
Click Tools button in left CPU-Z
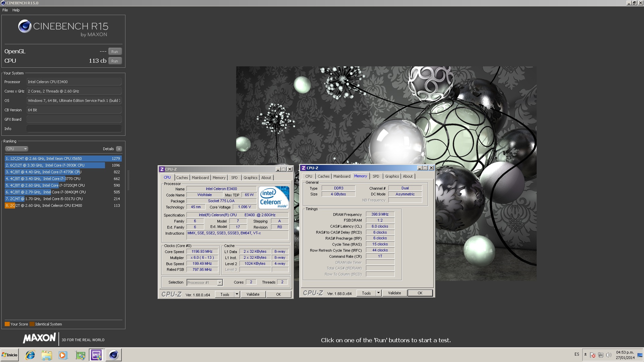click(225, 294)
